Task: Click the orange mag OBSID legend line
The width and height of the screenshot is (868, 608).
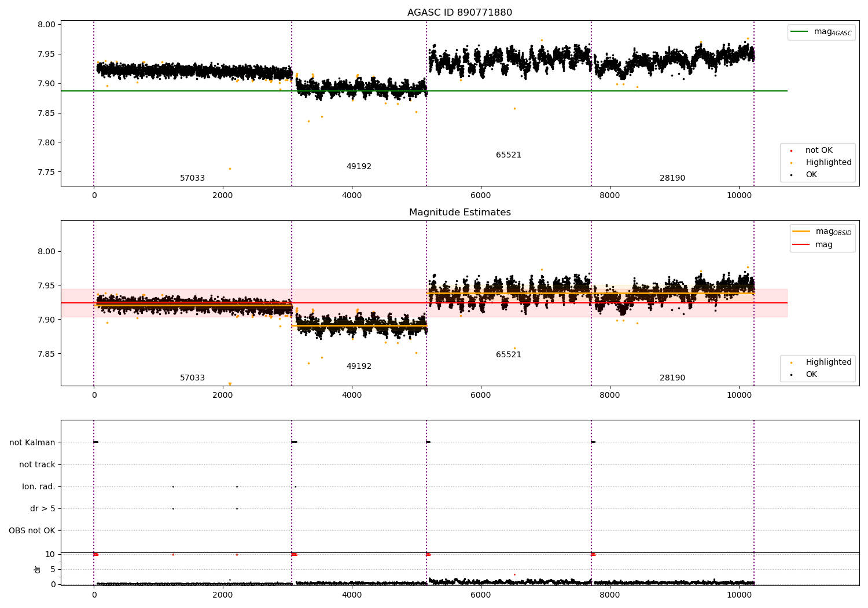Action: pos(801,232)
